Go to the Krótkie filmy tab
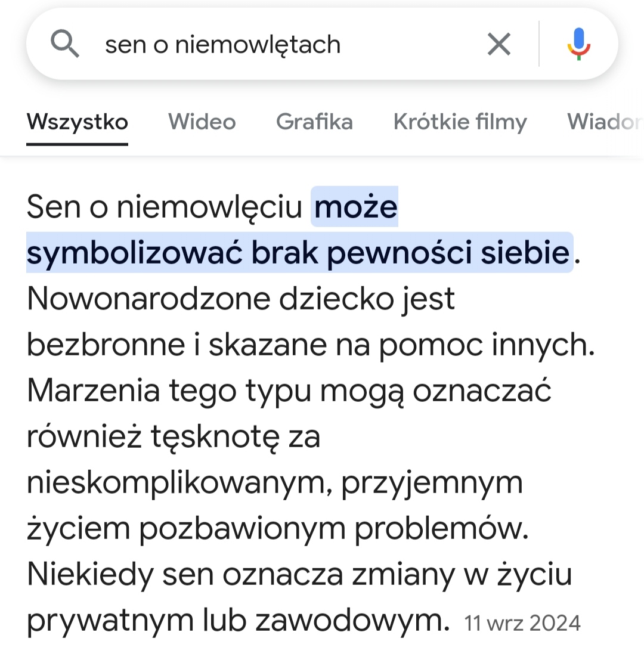 (460, 122)
